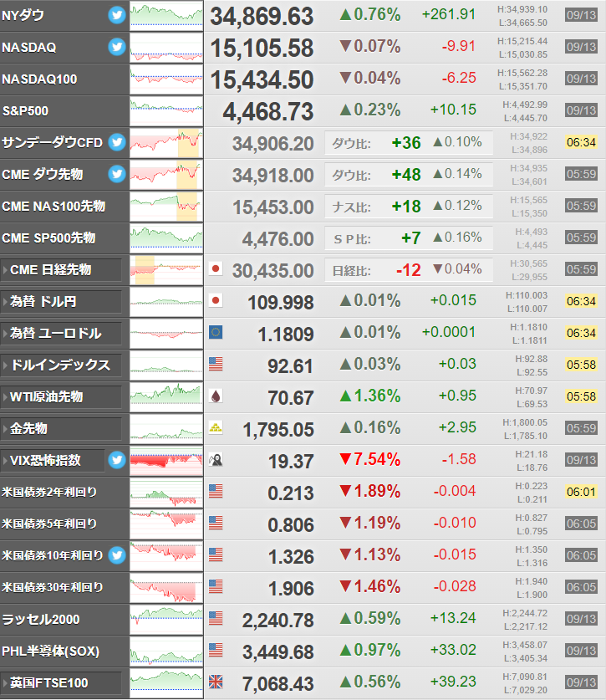
Task: Click the Japan flag icon in 為替 ドル円 row
Action: 216,301
